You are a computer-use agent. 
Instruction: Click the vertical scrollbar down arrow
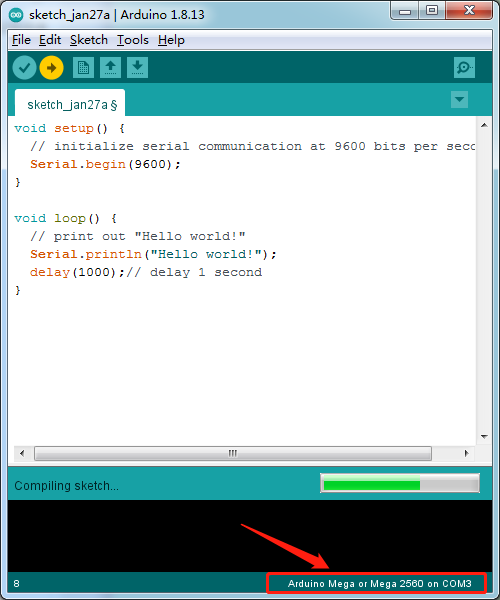(x=484, y=436)
